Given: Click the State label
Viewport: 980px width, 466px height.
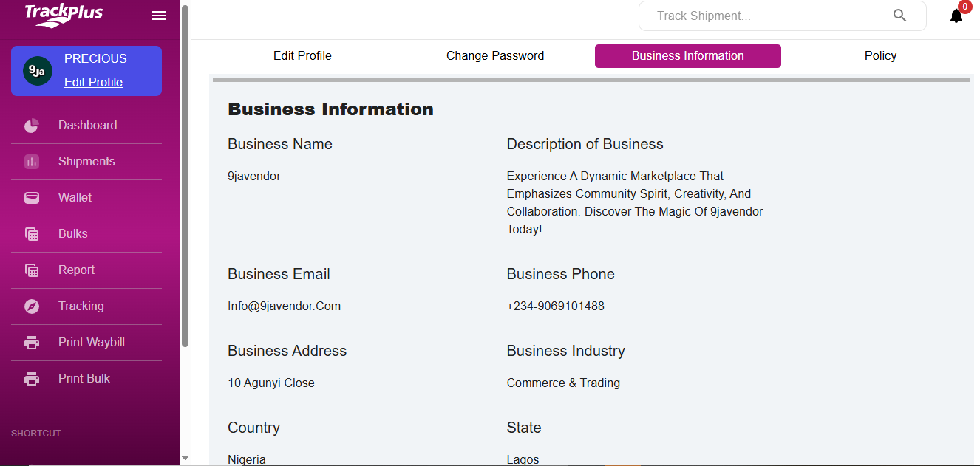Looking at the screenshot, I should point(524,428).
